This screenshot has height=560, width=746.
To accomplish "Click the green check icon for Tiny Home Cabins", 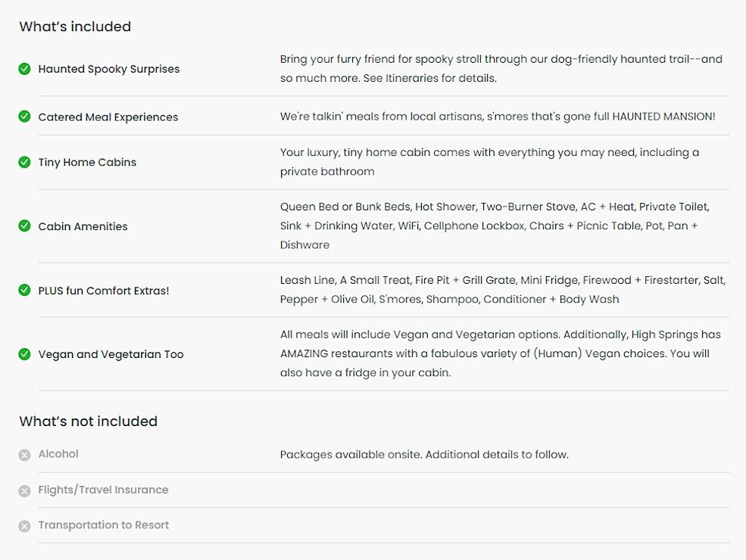I will pos(25,162).
